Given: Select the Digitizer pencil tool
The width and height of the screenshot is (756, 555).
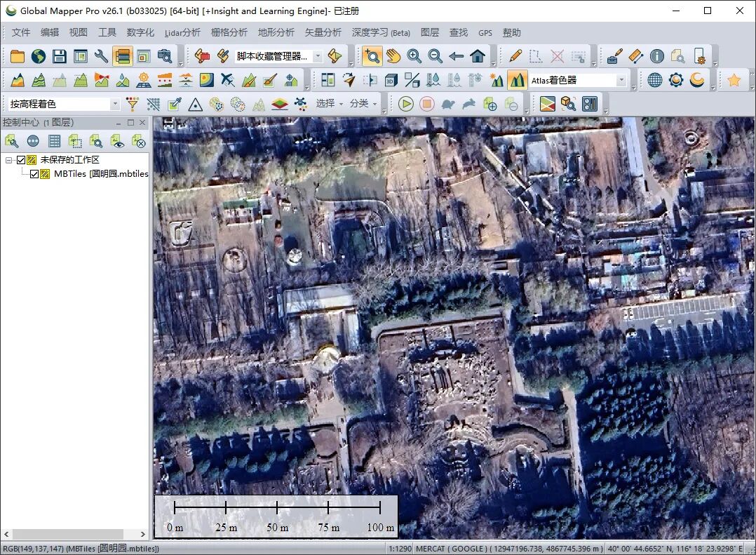Looking at the screenshot, I should [x=515, y=56].
